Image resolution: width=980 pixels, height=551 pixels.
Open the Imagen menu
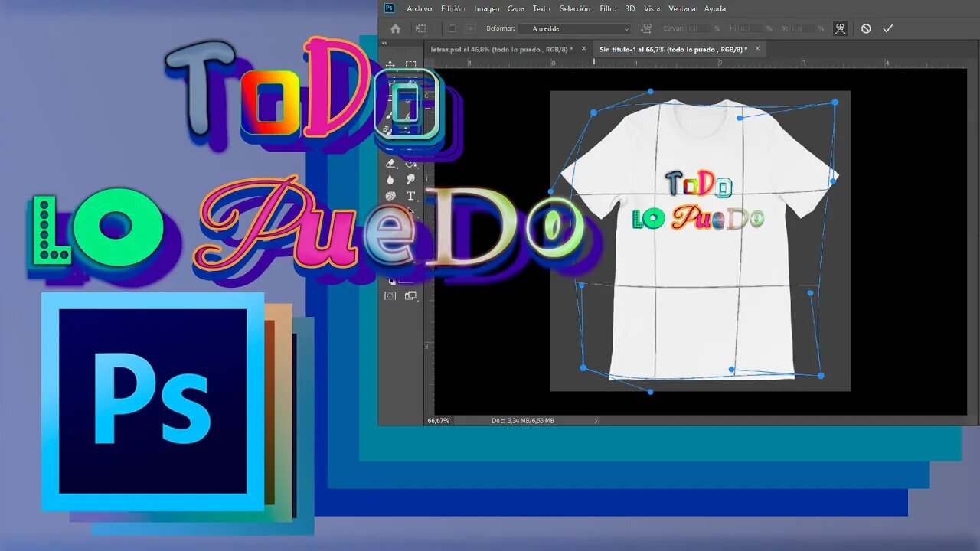(487, 8)
